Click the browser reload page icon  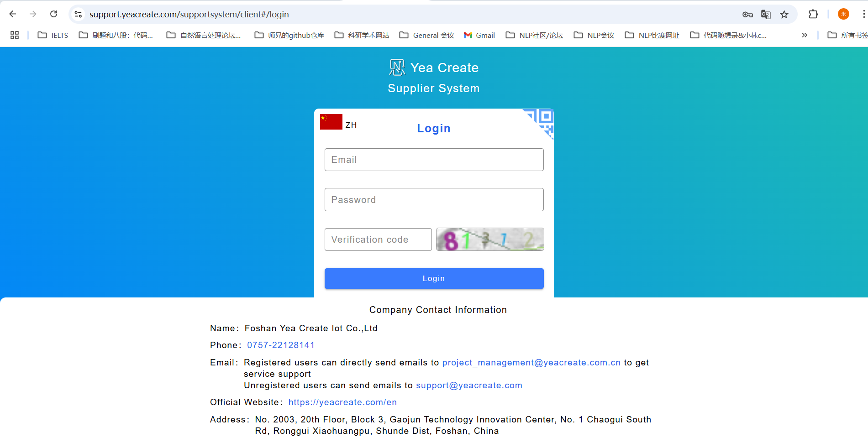point(53,14)
